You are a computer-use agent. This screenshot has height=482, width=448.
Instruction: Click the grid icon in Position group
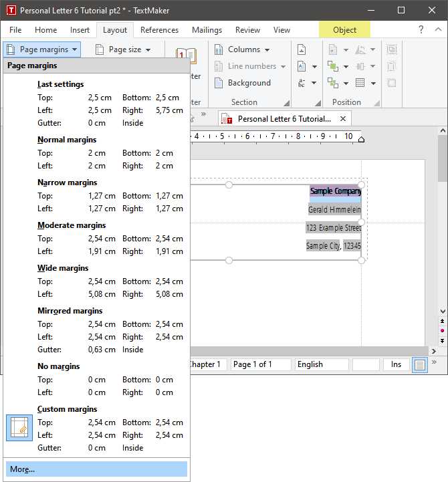pyautogui.click(x=360, y=83)
